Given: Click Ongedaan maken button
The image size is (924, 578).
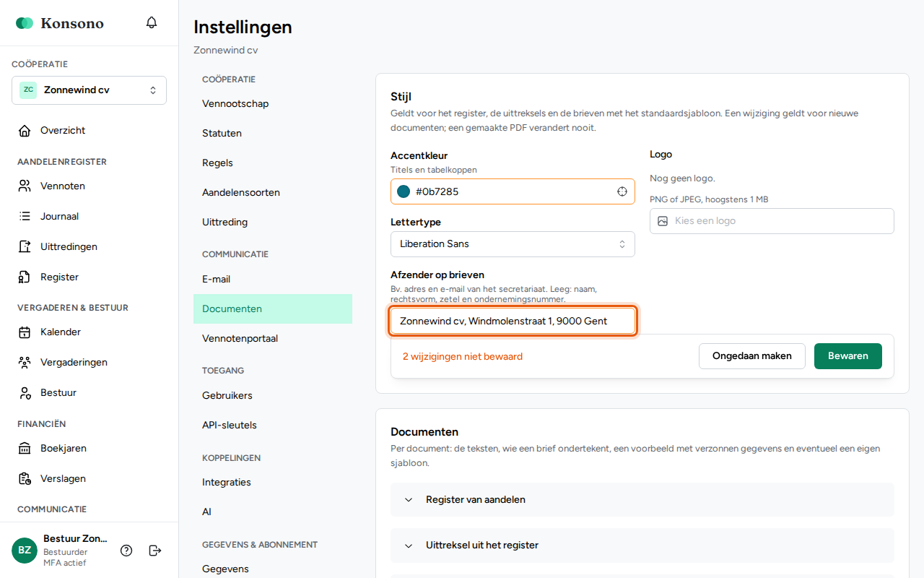Looking at the screenshot, I should point(752,356).
